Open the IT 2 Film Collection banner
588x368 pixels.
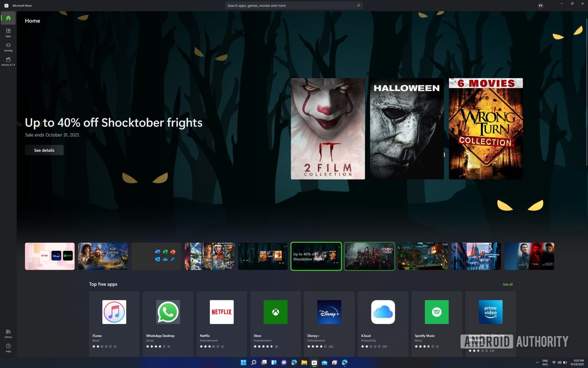tap(328, 129)
